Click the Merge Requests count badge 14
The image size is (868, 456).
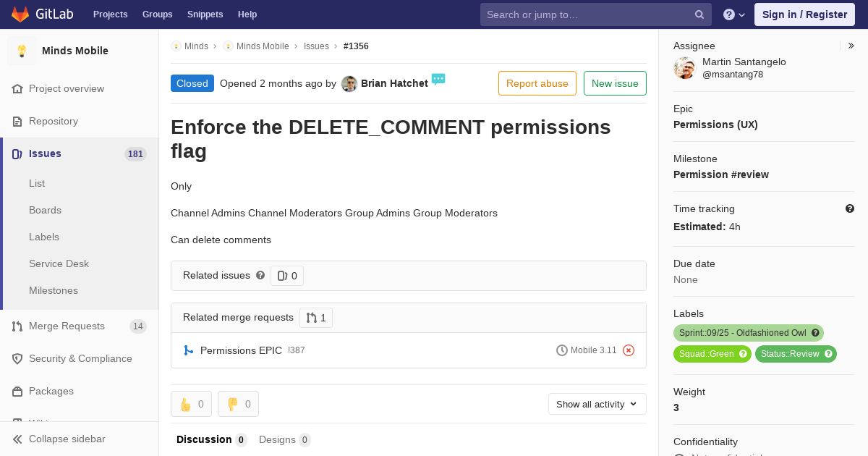click(x=137, y=326)
